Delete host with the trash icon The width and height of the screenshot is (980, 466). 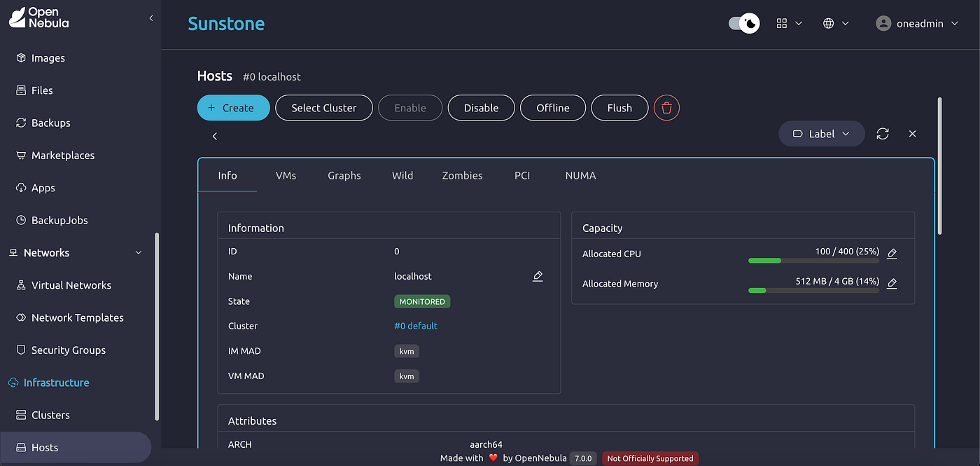click(667, 108)
